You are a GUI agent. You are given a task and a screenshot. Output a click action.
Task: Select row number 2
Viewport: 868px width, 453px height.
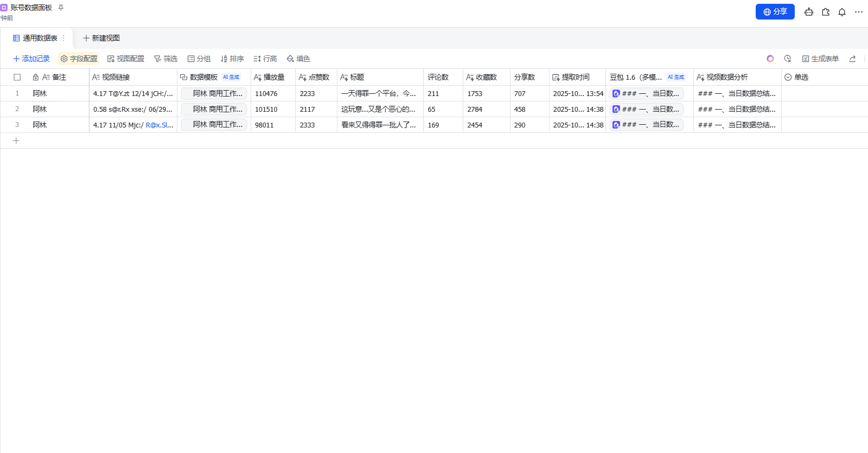click(17, 109)
